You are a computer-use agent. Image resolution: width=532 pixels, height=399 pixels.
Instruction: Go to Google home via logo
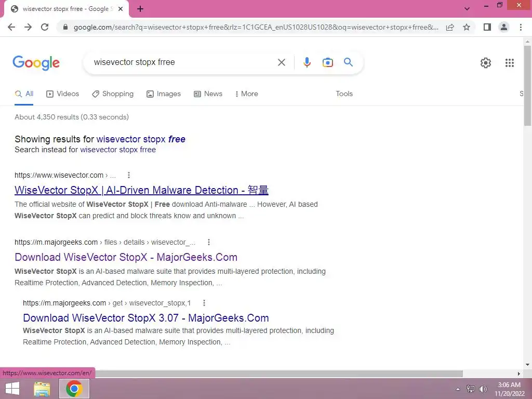(x=36, y=63)
